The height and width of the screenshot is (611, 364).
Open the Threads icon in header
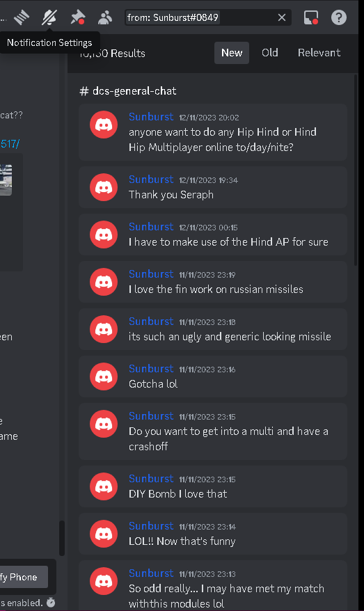coord(22,17)
